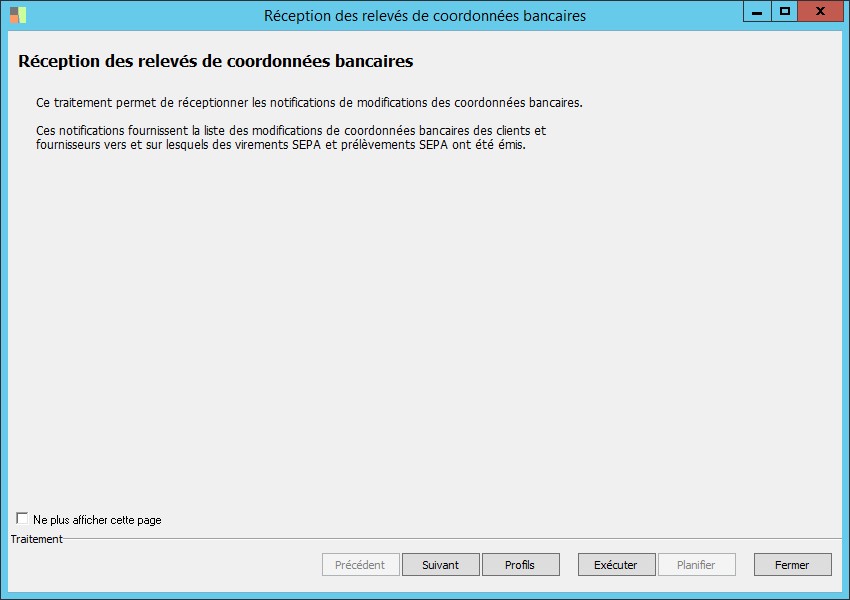Minimize the Réception des relevés window
Screen dimensions: 850x600
(757, 11)
